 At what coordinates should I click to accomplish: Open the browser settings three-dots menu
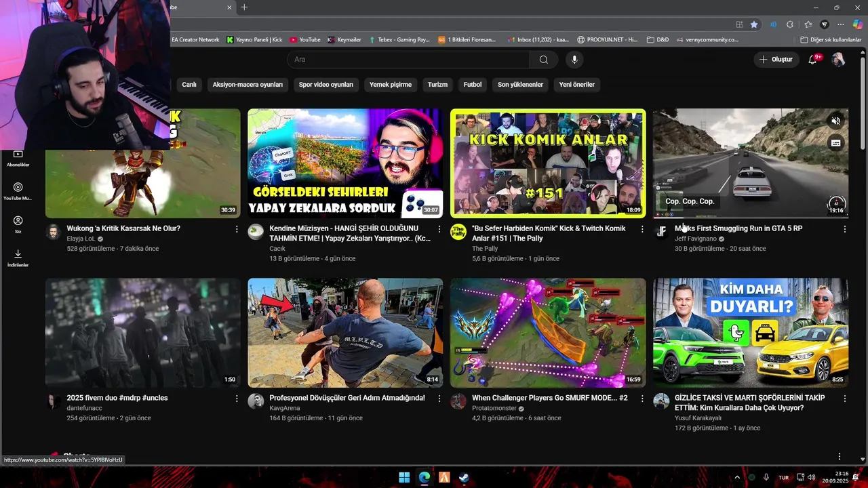coord(841,24)
